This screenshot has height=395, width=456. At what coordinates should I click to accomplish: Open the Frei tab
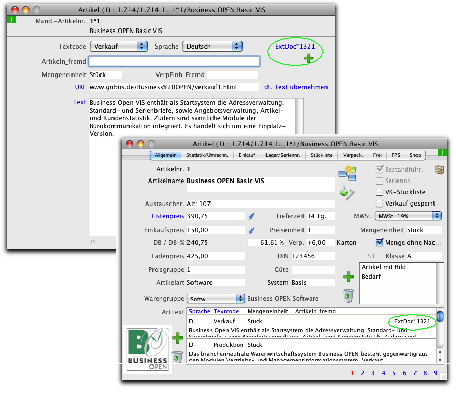(x=377, y=155)
